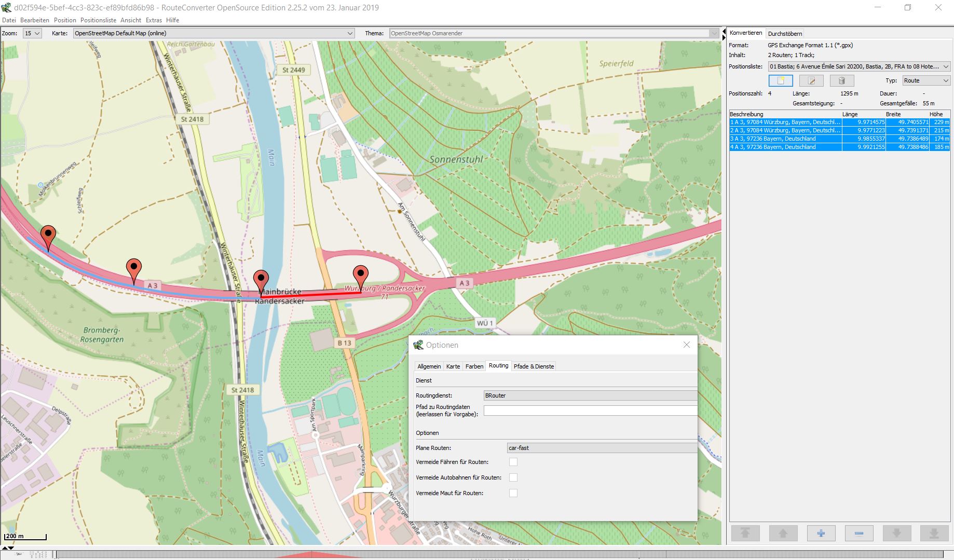
Task: Check Vermeide Maut für Routen option
Action: (x=513, y=493)
